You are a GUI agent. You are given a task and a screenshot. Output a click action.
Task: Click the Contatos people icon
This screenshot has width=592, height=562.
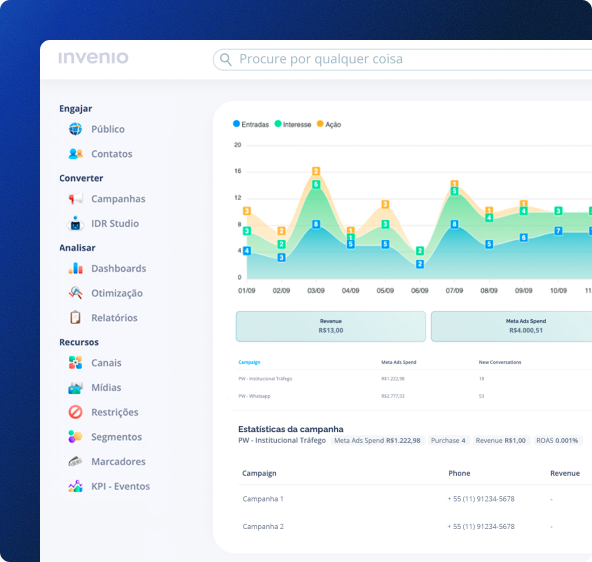pos(75,154)
